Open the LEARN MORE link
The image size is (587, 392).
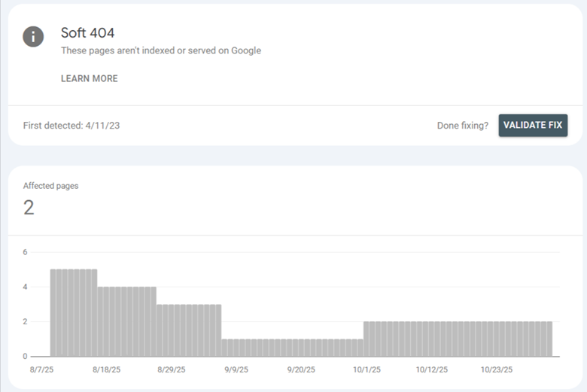89,78
